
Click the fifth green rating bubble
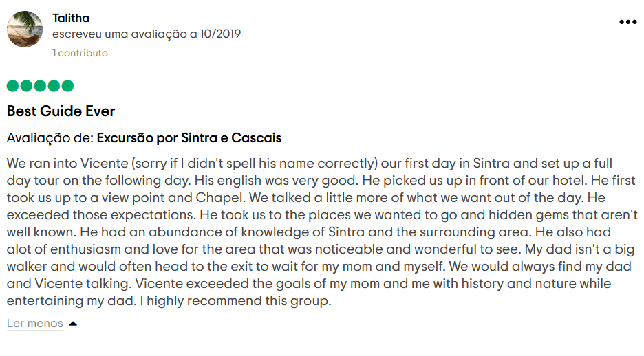pyautogui.click(x=67, y=86)
